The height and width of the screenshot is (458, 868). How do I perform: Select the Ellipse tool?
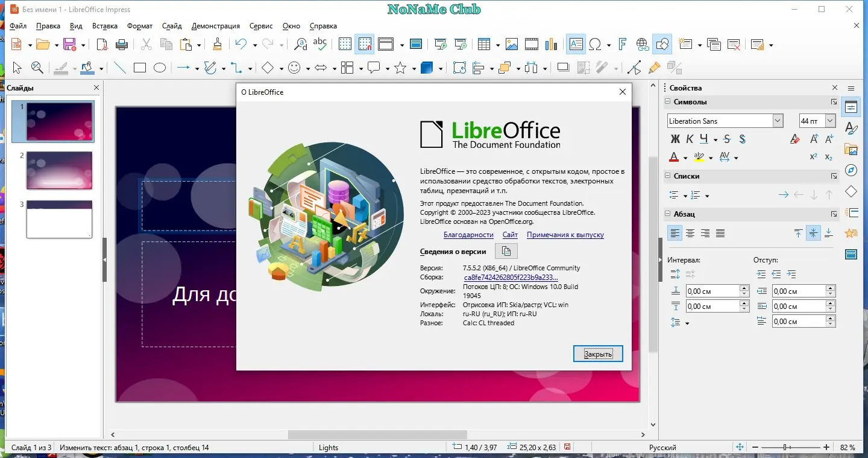coord(159,68)
